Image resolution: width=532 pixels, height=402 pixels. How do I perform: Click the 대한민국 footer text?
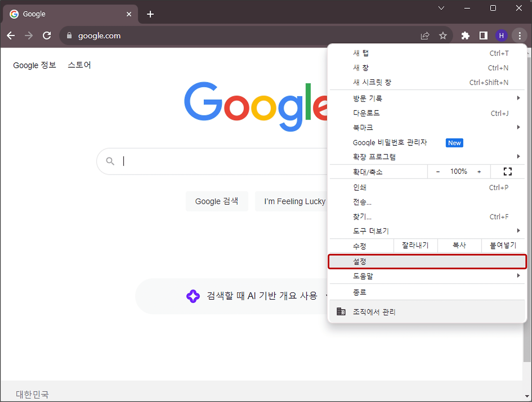[x=32, y=394]
